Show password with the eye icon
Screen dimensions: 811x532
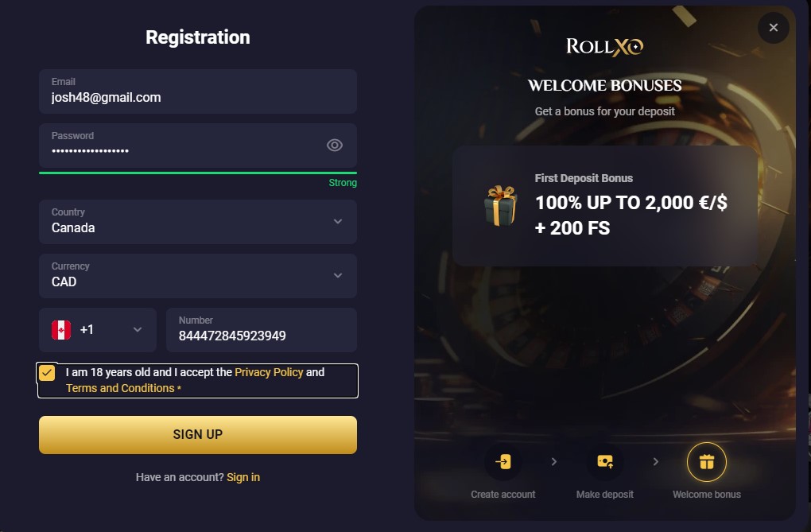(335, 145)
